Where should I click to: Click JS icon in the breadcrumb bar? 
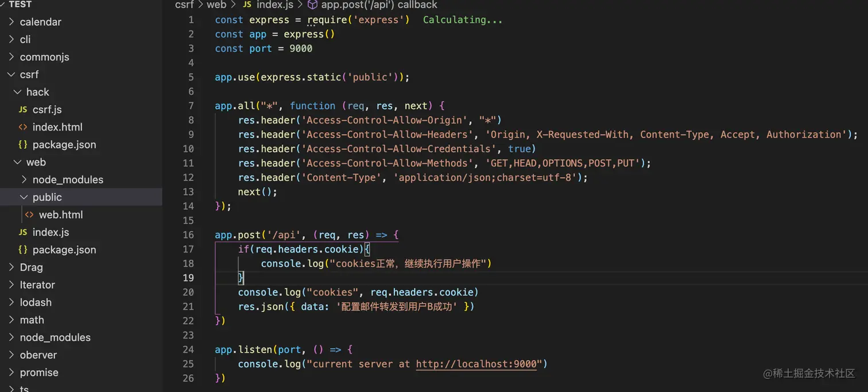coord(247,5)
